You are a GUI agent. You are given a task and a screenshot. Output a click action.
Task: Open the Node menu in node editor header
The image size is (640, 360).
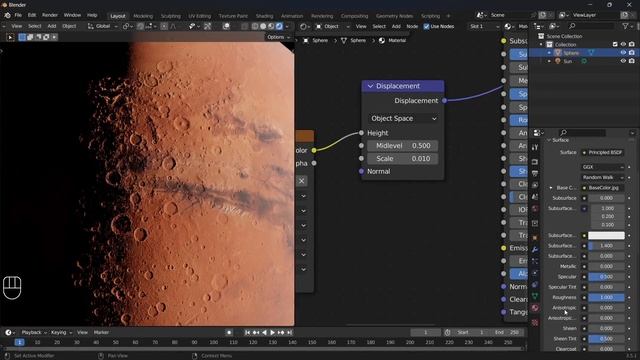pyautogui.click(x=412, y=26)
